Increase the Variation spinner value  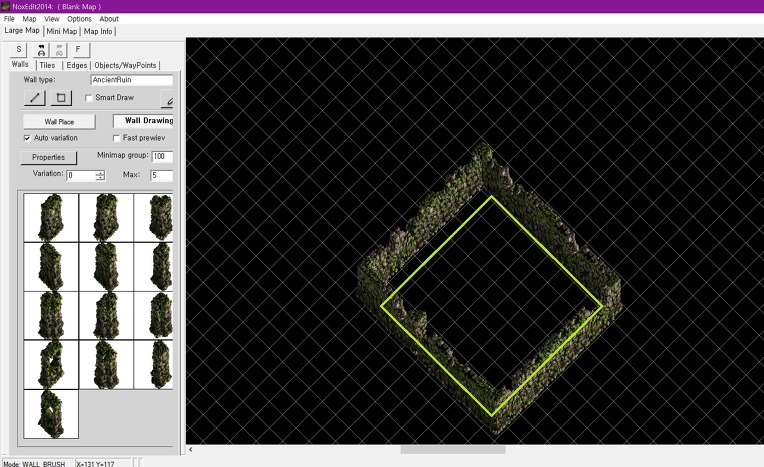pos(100,172)
